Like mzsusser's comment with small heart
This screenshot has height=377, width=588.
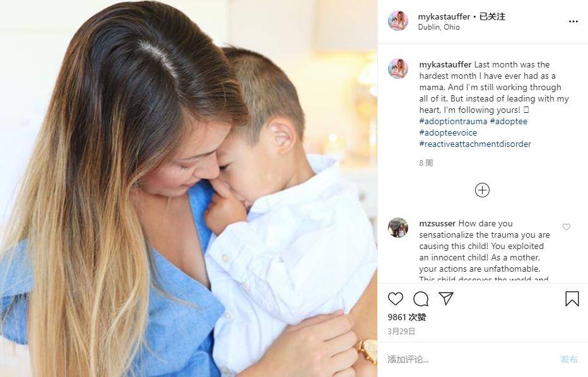point(567,227)
